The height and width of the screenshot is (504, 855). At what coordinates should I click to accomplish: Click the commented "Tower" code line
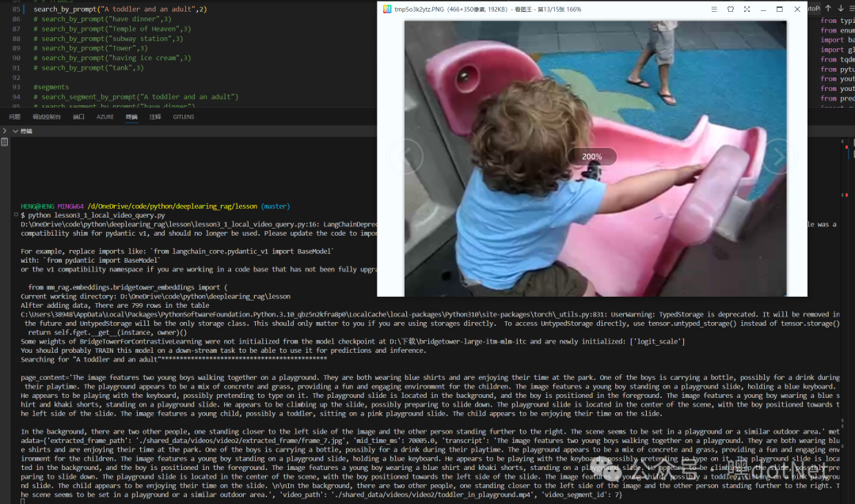pyautogui.click(x=90, y=48)
